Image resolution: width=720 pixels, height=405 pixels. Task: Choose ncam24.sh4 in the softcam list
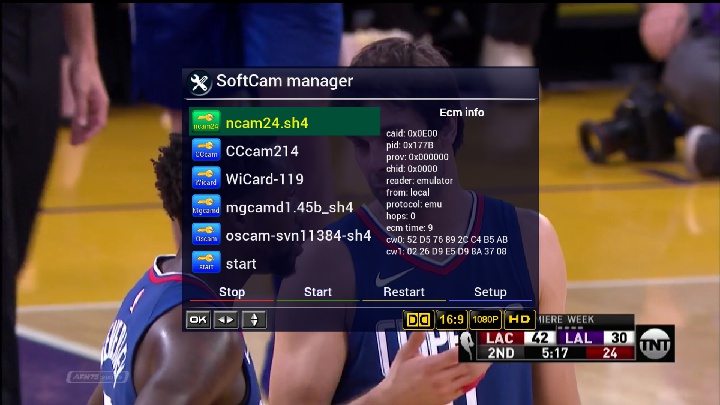[x=284, y=122]
